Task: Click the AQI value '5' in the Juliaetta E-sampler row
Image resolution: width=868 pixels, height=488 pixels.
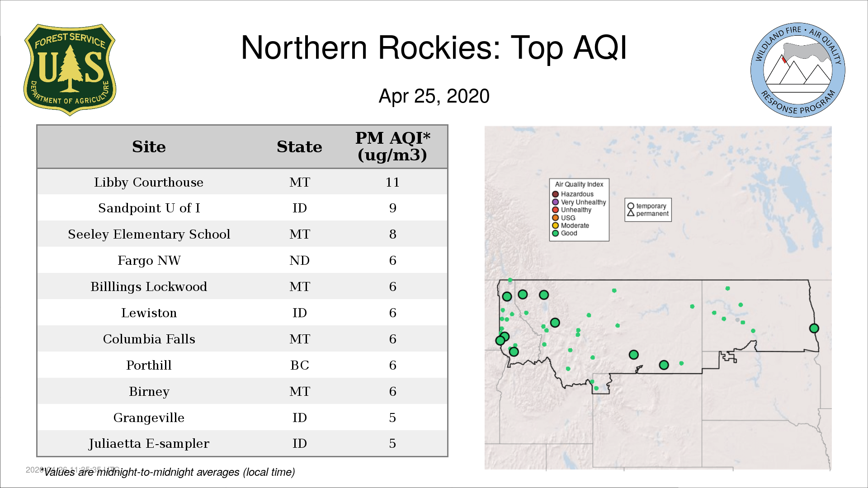Action: 392,444
